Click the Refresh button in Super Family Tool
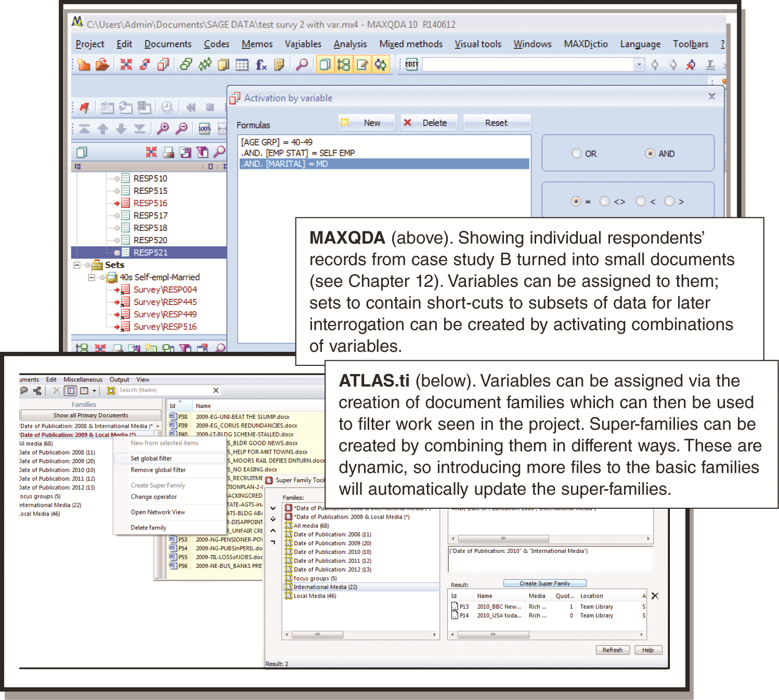 pos(613,650)
